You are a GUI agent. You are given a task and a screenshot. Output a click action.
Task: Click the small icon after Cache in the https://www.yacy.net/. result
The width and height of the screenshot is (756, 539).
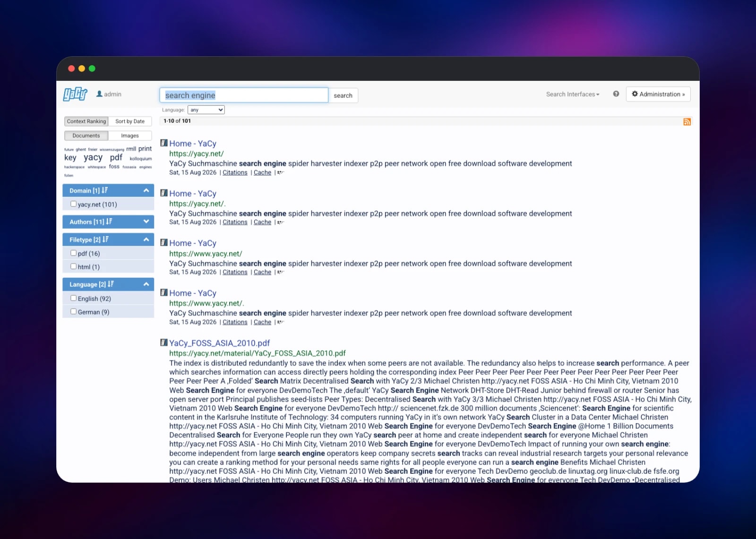[x=281, y=323]
